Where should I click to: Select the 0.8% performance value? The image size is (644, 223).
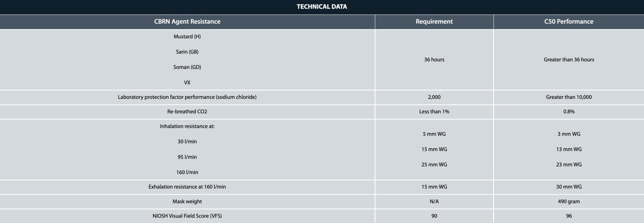pyautogui.click(x=569, y=112)
